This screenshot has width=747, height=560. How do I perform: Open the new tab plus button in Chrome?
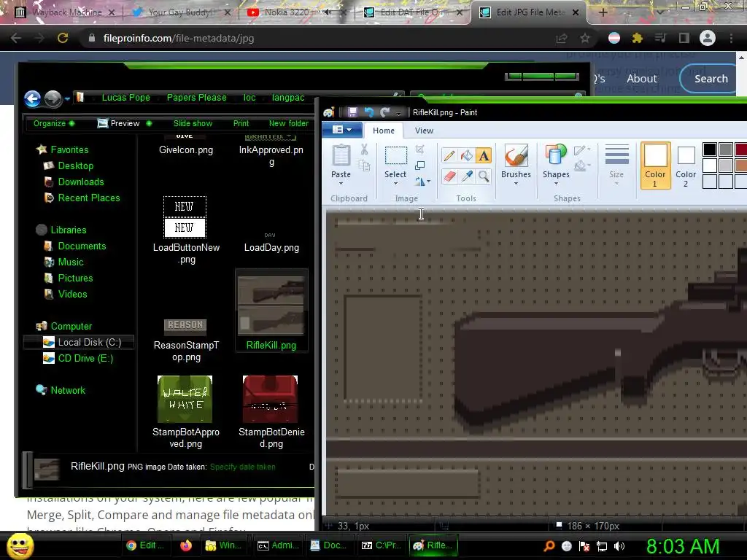[603, 12]
